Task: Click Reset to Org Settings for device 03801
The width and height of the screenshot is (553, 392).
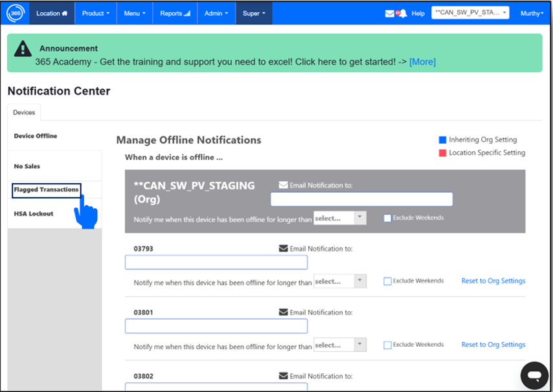Action: click(493, 345)
